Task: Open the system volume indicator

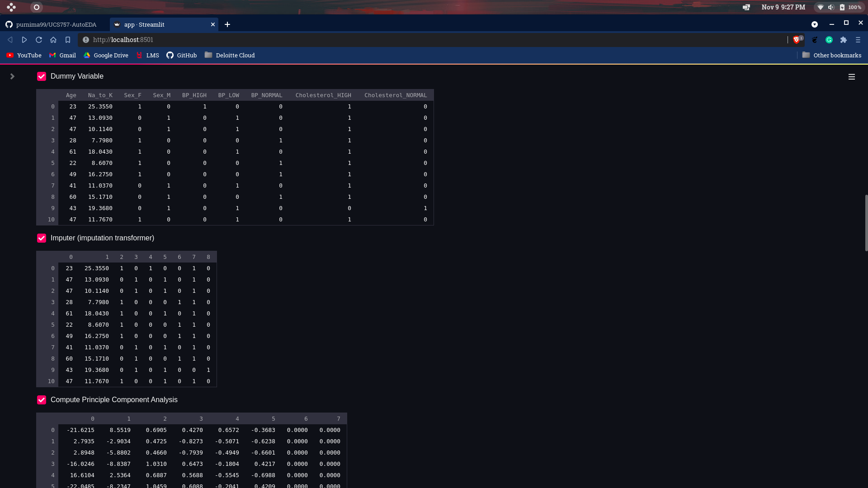Action: click(x=831, y=7)
